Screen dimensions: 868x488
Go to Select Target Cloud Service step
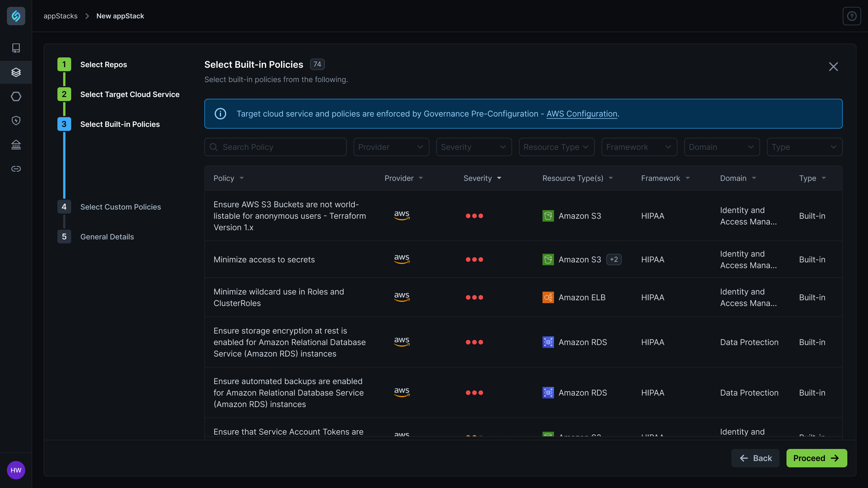(130, 94)
